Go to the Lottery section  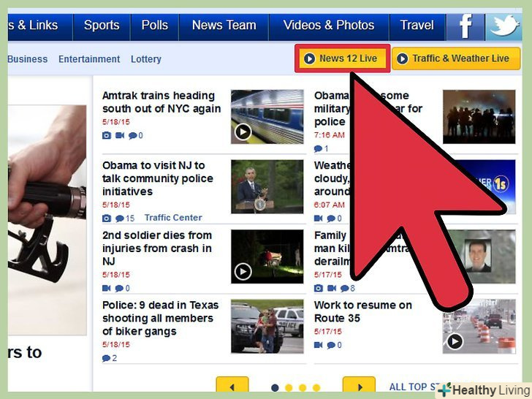tap(146, 59)
